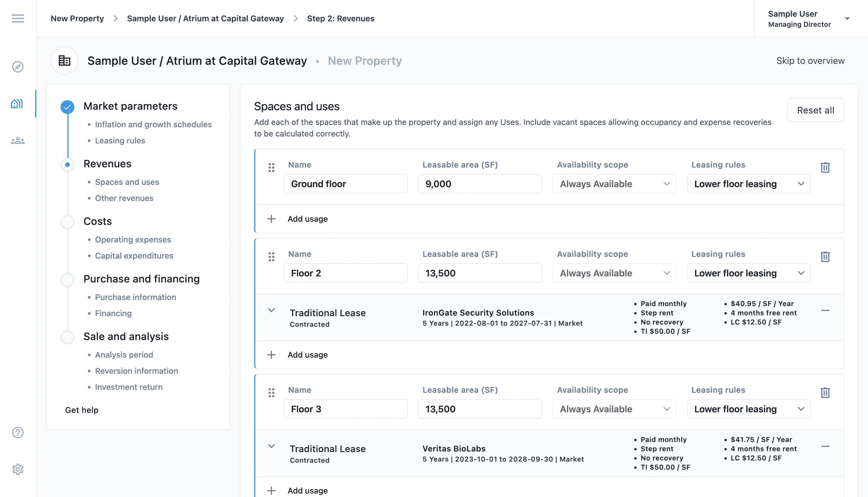This screenshot has height=497, width=868.
Task: Open the team users sidebar icon
Action: pyautogui.click(x=18, y=141)
